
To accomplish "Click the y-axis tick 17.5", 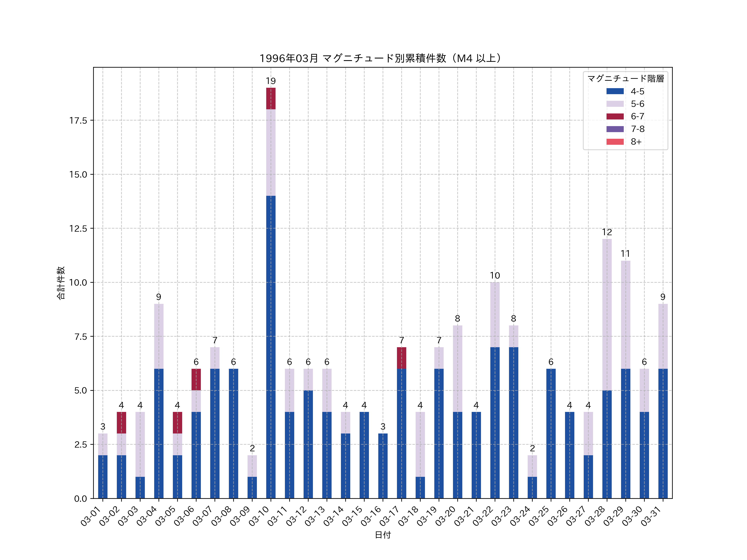I will 78,121.
